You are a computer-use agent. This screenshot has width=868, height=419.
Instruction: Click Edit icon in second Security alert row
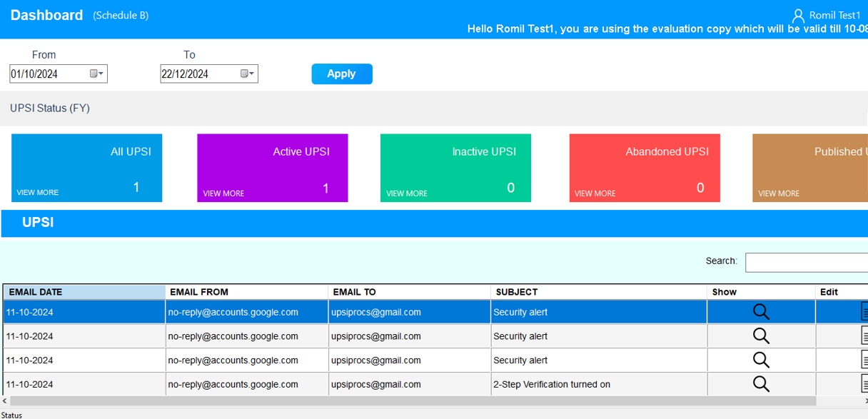pyautogui.click(x=864, y=336)
